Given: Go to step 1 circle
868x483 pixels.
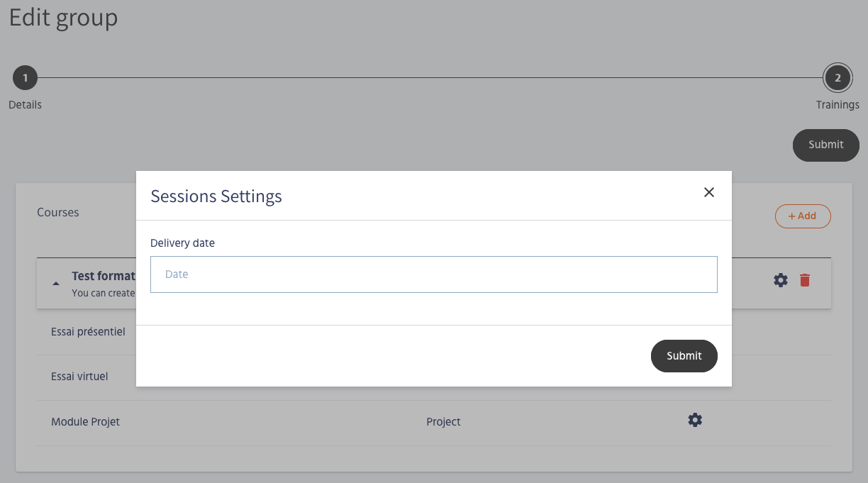Looking at the screenshot, I should (25, 78).
